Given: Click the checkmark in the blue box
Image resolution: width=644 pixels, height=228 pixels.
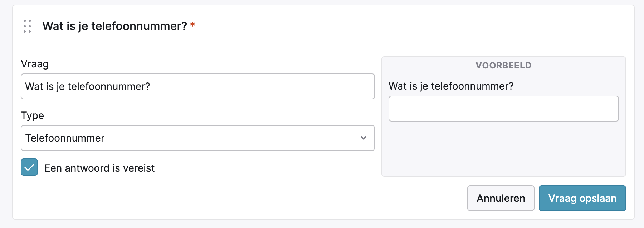Looking at the screenshot, I should click(29, 167).
